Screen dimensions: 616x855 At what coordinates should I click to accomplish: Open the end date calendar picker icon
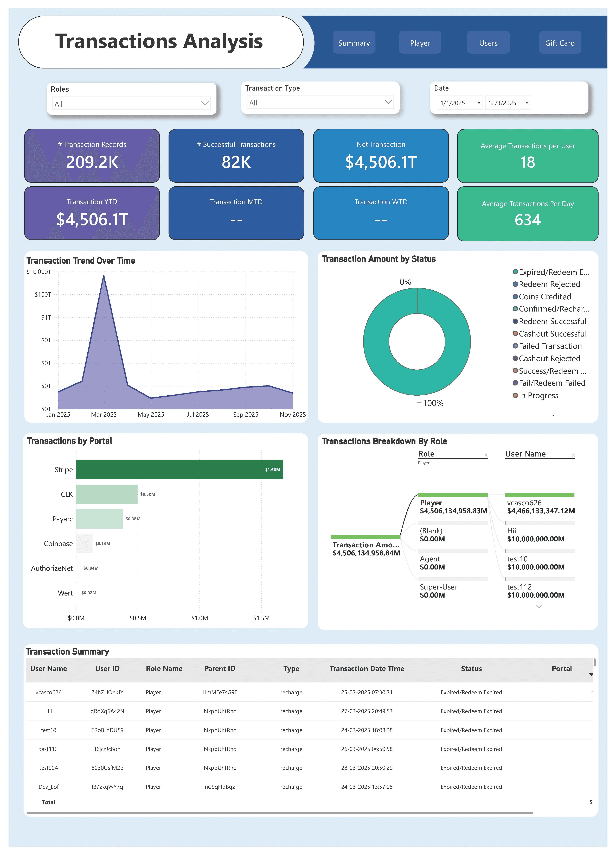[527, 103]
